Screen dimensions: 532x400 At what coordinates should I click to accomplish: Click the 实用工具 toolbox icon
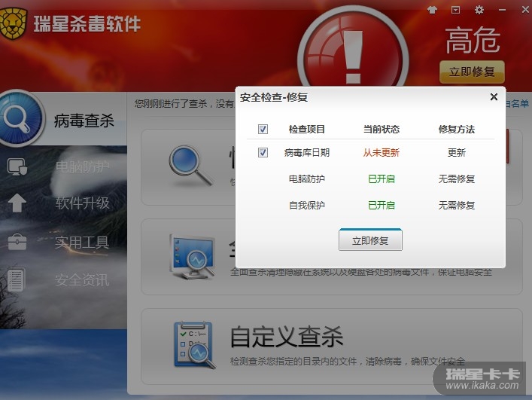[x=17, y=242]
